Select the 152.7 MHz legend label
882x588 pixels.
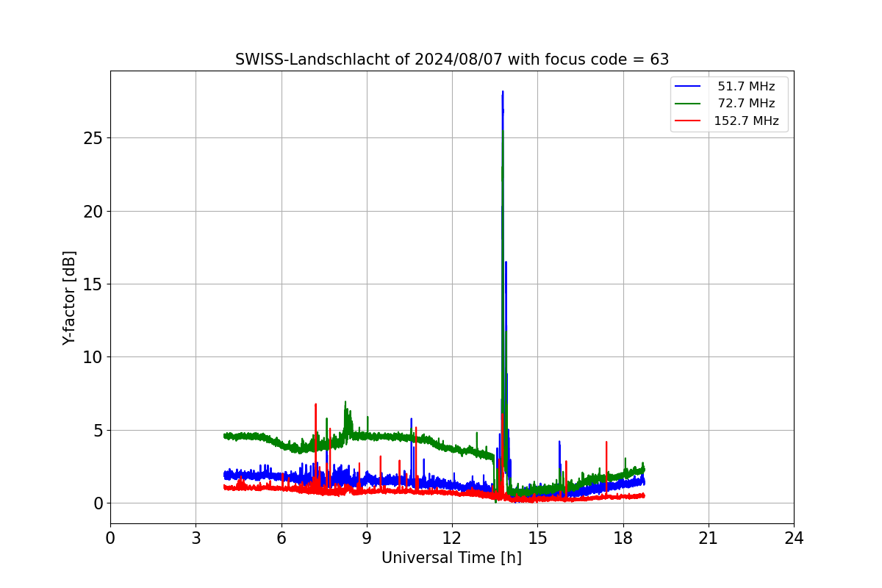(746, 121)
